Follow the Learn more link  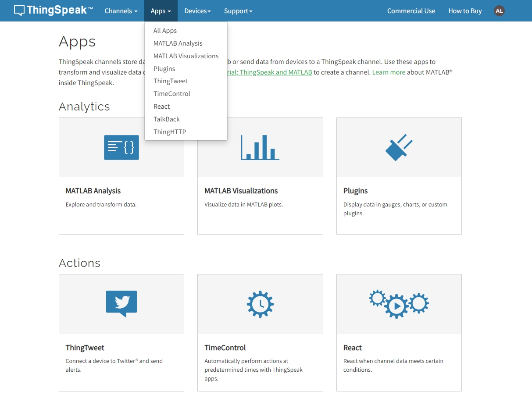point(389,72)
